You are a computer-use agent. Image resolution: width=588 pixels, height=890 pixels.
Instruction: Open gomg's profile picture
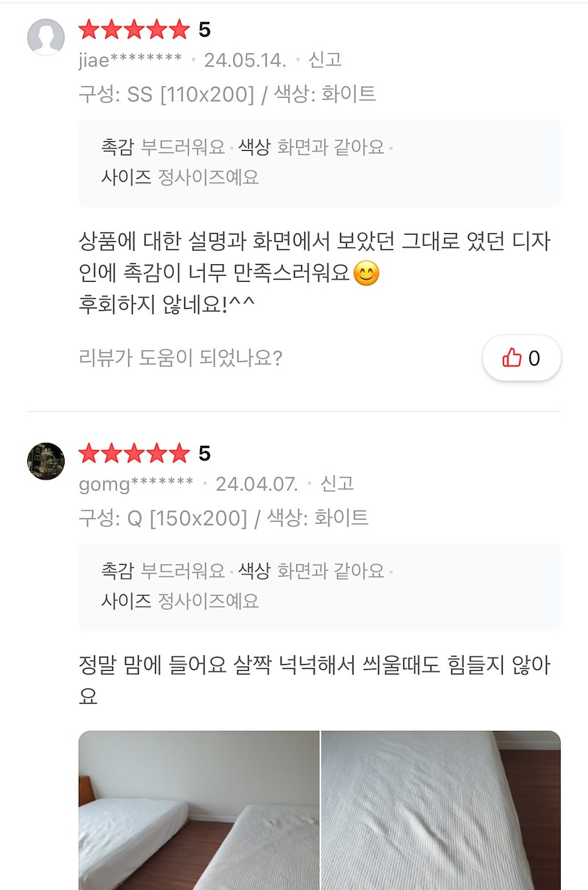tap(46, 461)
